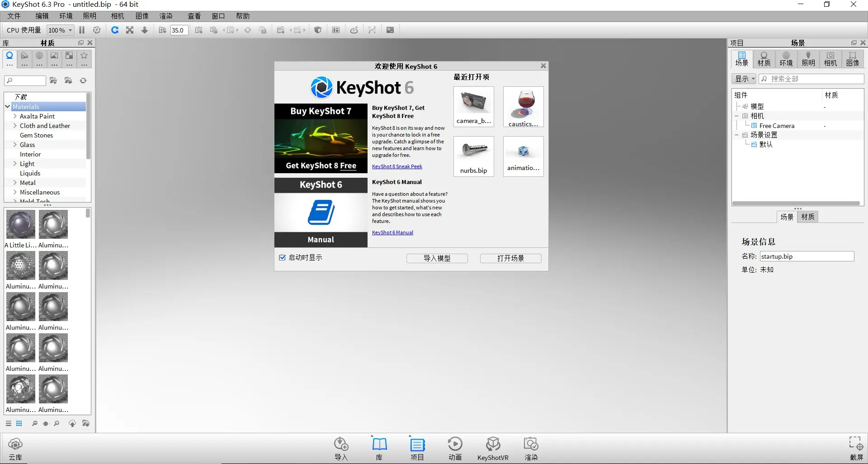This screenshot has width=868, height=464.
Task: Click the zoom out thumbnails magnifier
Action: 35,424
